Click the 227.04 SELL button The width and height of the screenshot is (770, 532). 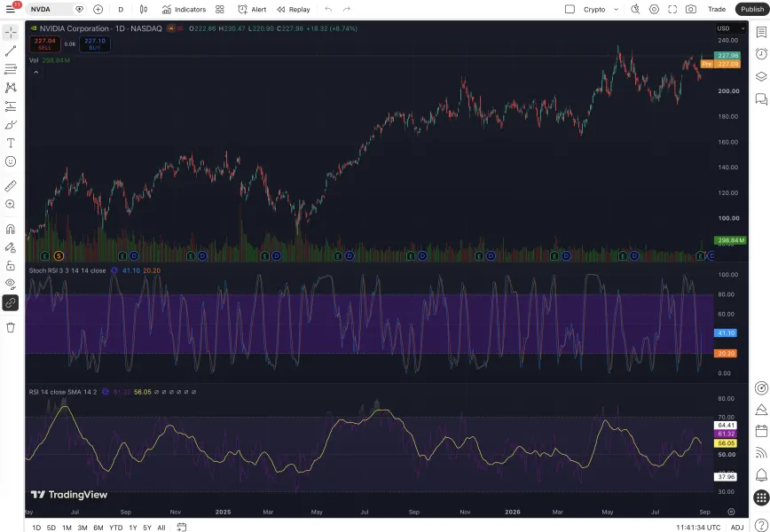[x=44, y=44]
